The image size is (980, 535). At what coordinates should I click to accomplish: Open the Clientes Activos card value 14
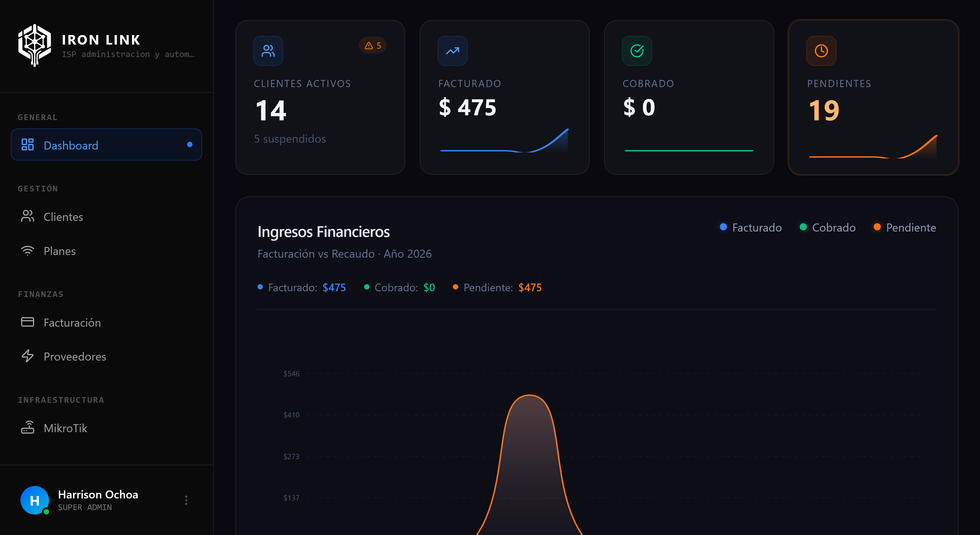(x=271, y=111)
